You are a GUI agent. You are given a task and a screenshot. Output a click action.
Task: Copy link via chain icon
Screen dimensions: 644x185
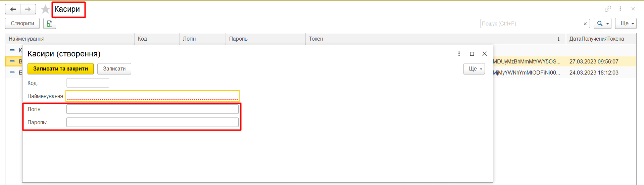[608, 9]
